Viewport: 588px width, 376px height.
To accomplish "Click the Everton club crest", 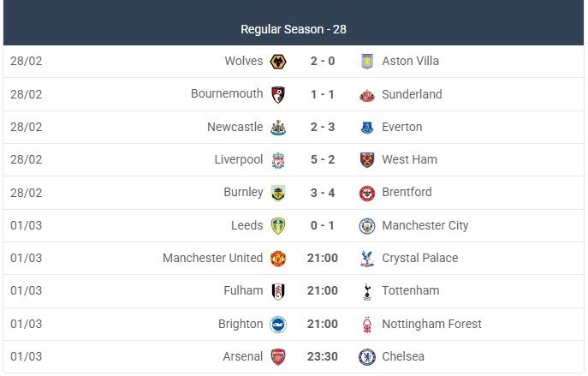I will (367, 127).
